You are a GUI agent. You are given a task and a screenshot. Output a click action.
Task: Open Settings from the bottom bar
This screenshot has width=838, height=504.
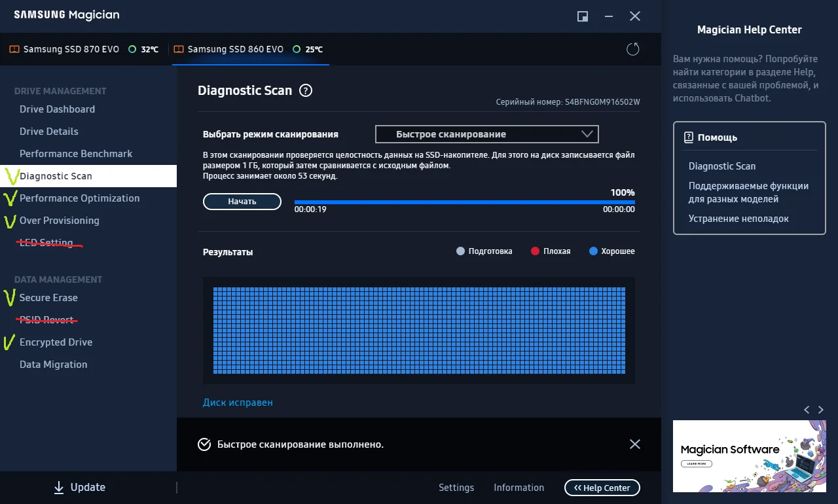[456, 488]
